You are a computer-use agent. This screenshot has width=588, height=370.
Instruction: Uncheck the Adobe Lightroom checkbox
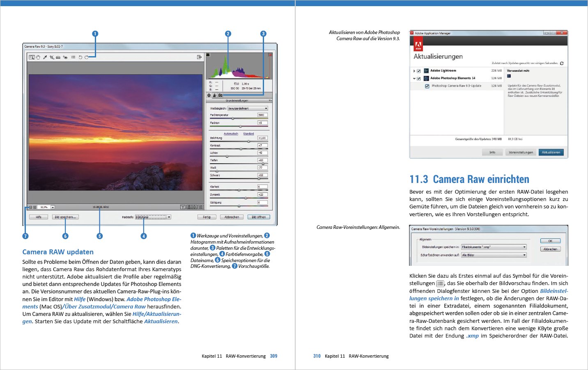coord(419,71)
